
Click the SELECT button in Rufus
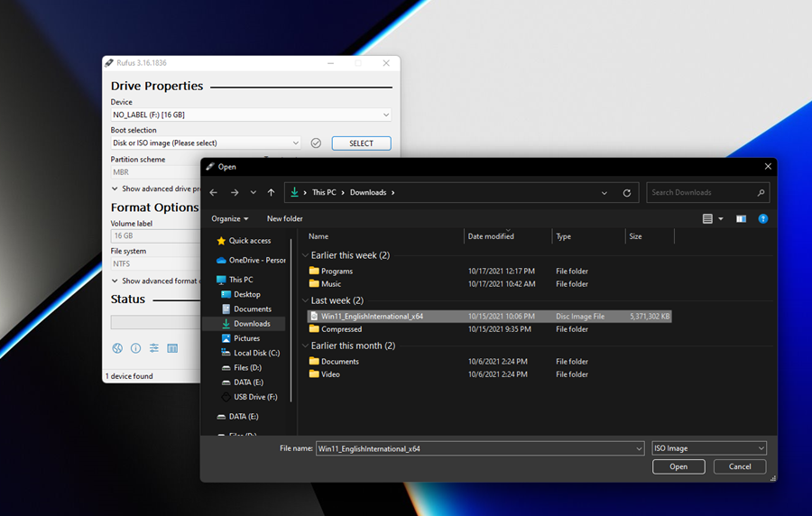[x=362, y=143]
